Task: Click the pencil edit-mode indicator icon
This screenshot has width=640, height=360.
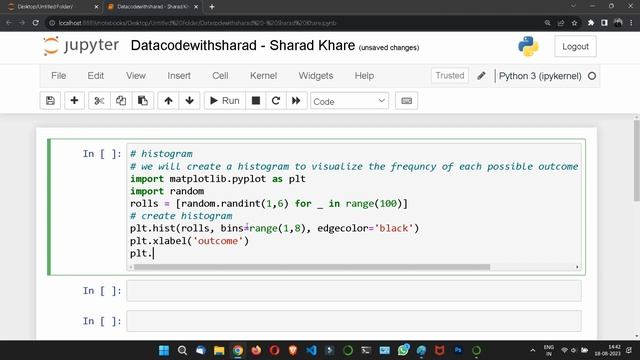Action: pyautogui.click(x=481, y=76)
